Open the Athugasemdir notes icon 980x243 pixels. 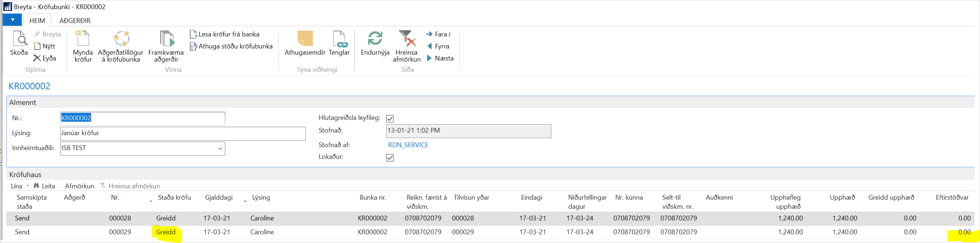[305, 39]
